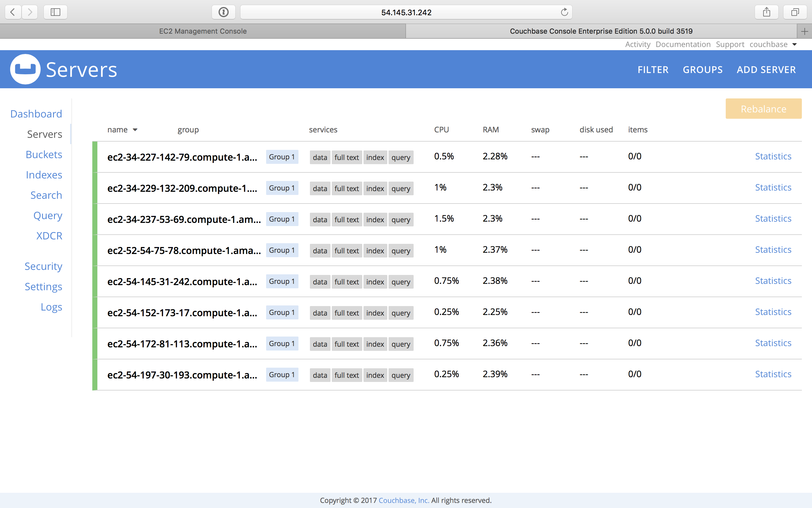The height and width of the screenshot is (508, 812).
Task: Click full text tag of ec2-34-237-53-69
Action: [x=347, y=220]
